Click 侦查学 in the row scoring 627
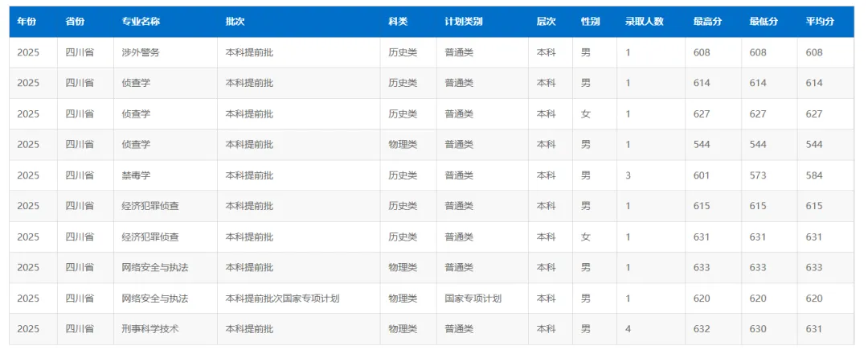868x350 pixels. coord(136,114)
